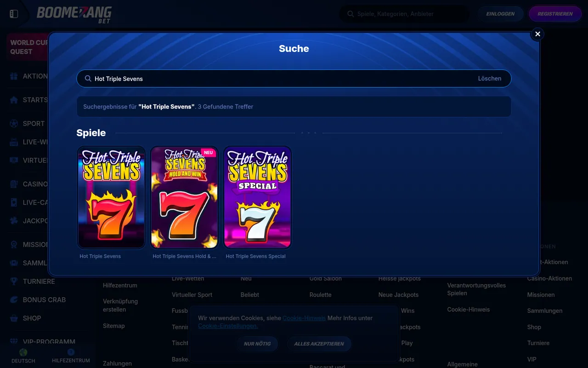The width and height of the screenshot is (588, 368).
Task: Click Startseite home icon in sidebar
Action: click(x=14, y=100)
